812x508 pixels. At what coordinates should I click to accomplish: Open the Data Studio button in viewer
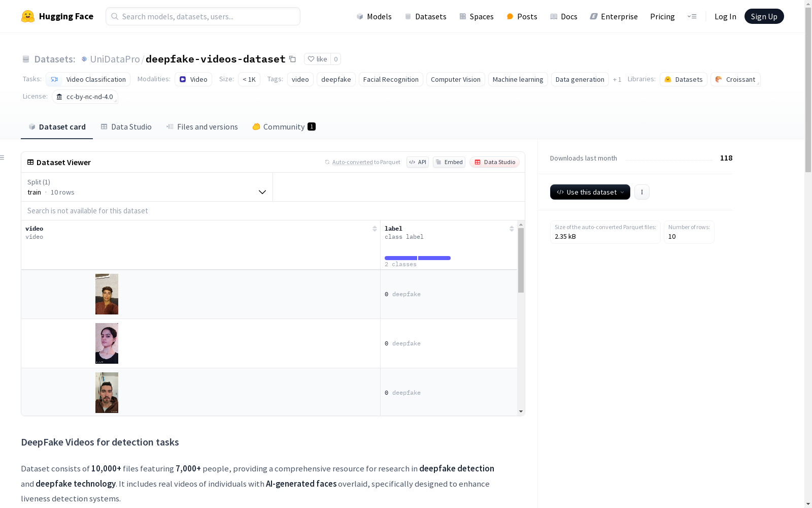[495, 162]
